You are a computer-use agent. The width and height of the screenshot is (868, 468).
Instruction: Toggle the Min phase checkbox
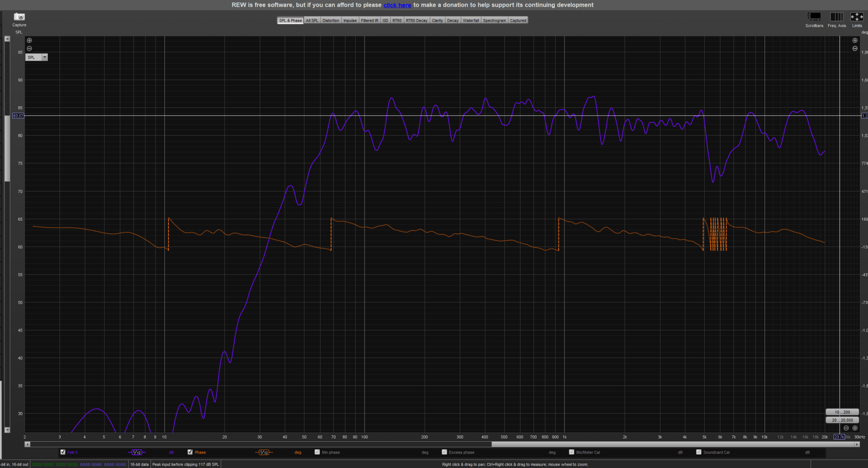[317, 452]
